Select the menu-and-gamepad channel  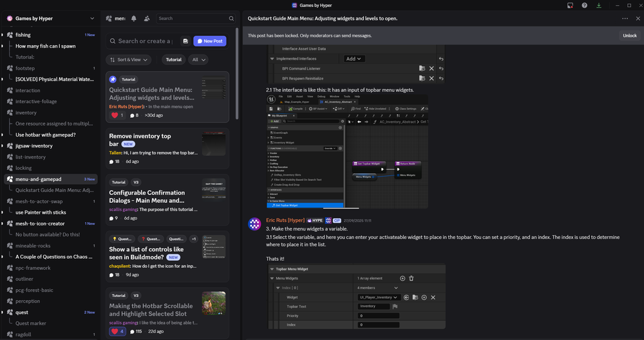click(x=38, y=179)
